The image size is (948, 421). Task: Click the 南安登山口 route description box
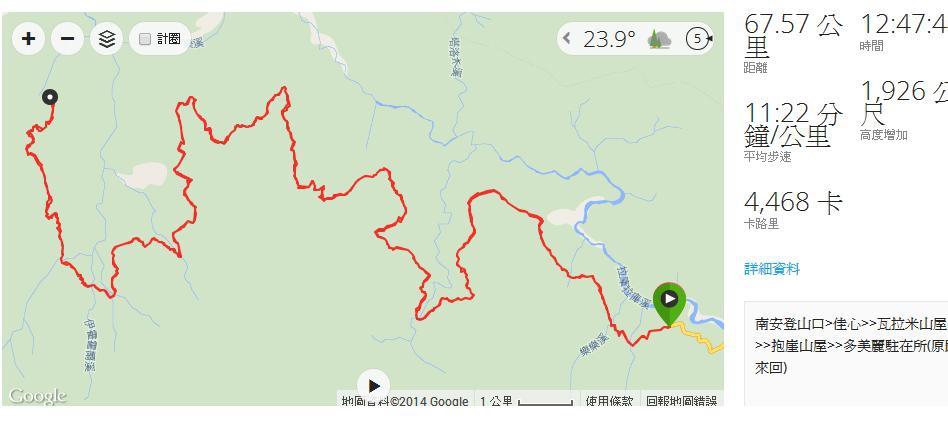click(x=846, y=354)
